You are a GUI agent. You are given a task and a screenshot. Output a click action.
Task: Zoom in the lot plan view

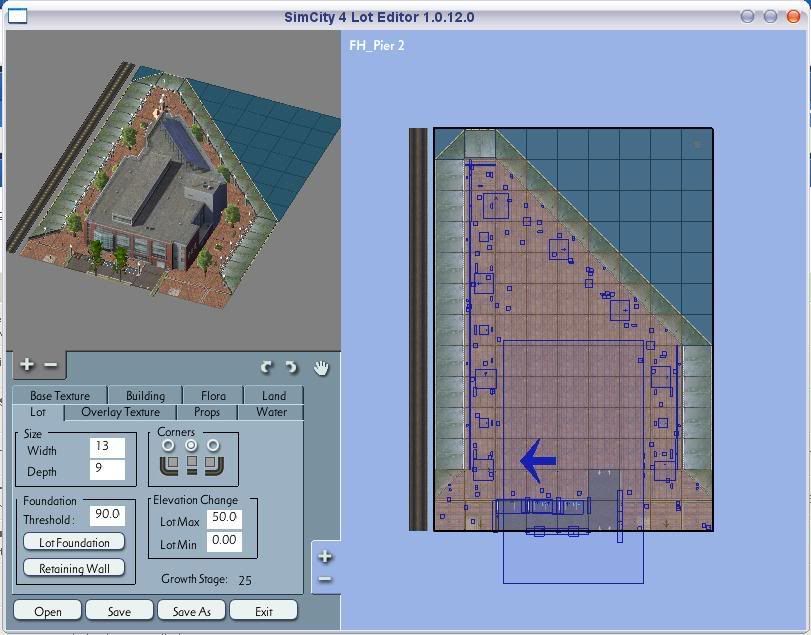pos(325,556)
